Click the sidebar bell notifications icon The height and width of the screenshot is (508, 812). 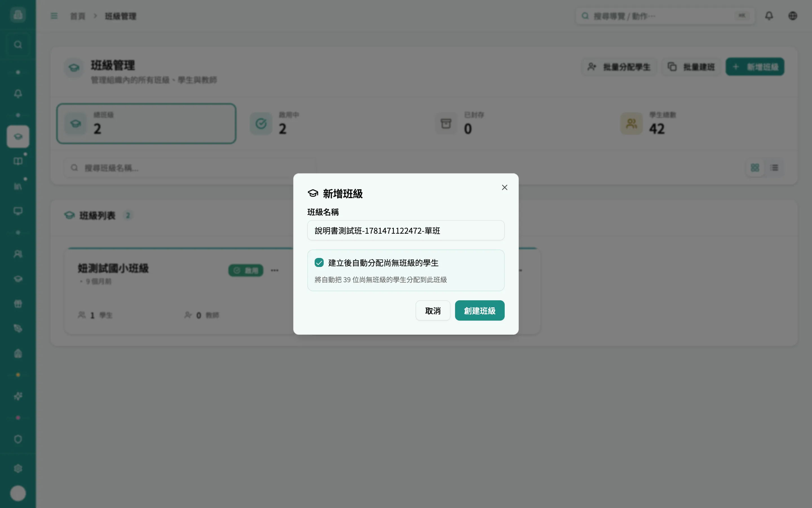coord(18,93)
